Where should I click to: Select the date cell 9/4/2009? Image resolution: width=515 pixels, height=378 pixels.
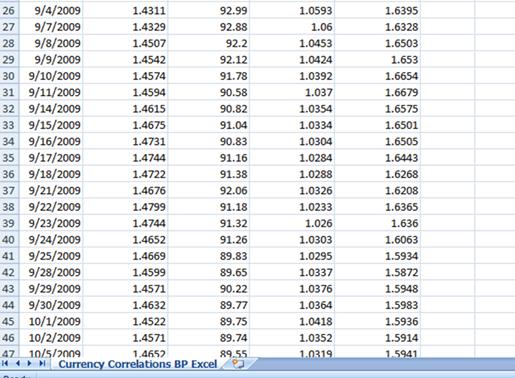click(x=51, y=10)
